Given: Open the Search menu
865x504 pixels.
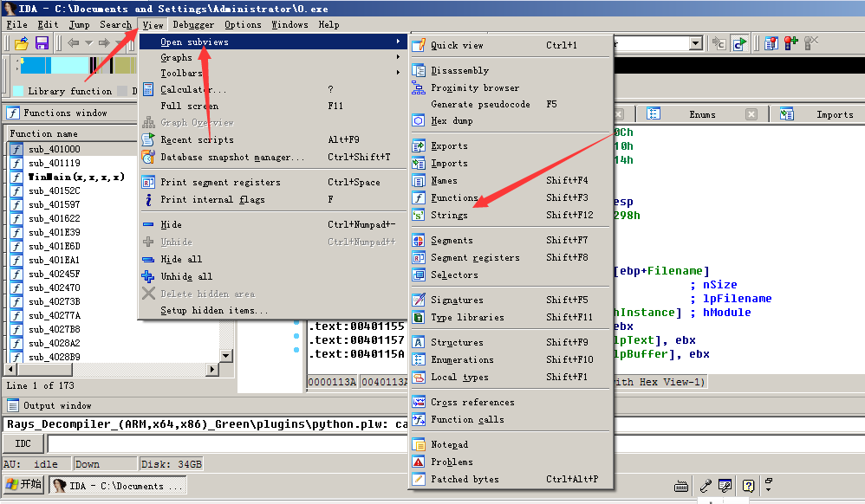Looking at the screenshot, I should pos(116,25).
